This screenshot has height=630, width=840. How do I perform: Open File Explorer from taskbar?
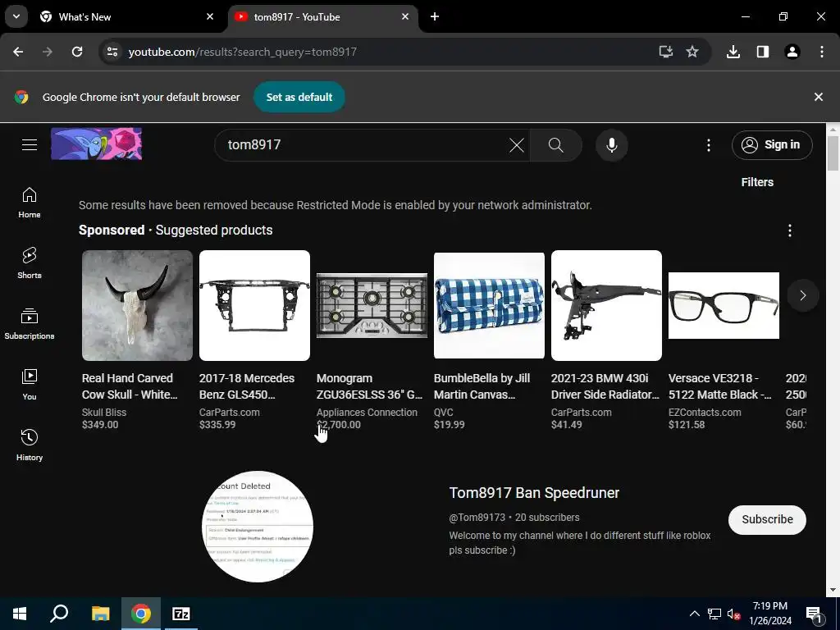100,614
